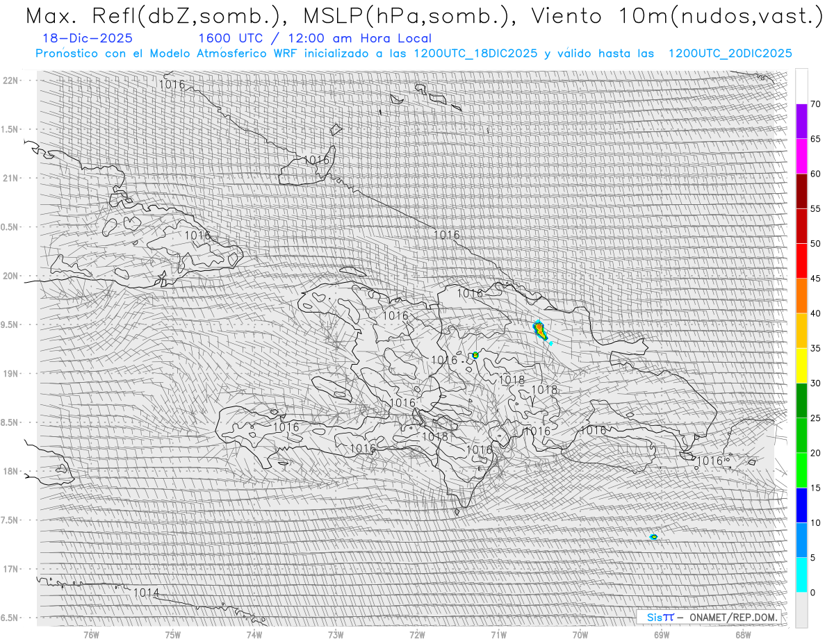The height and width of the screenshot is (644, 834).
Task: Click the '70W' longitude axis label
Action: pyautogui.click(x=580, y=634)
